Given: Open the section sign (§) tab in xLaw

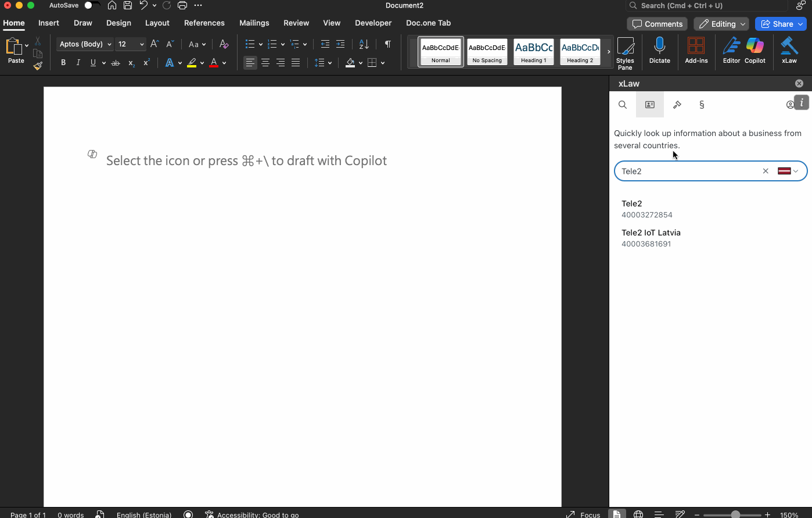Looking at the screenshot, I should tap(702, 105).
